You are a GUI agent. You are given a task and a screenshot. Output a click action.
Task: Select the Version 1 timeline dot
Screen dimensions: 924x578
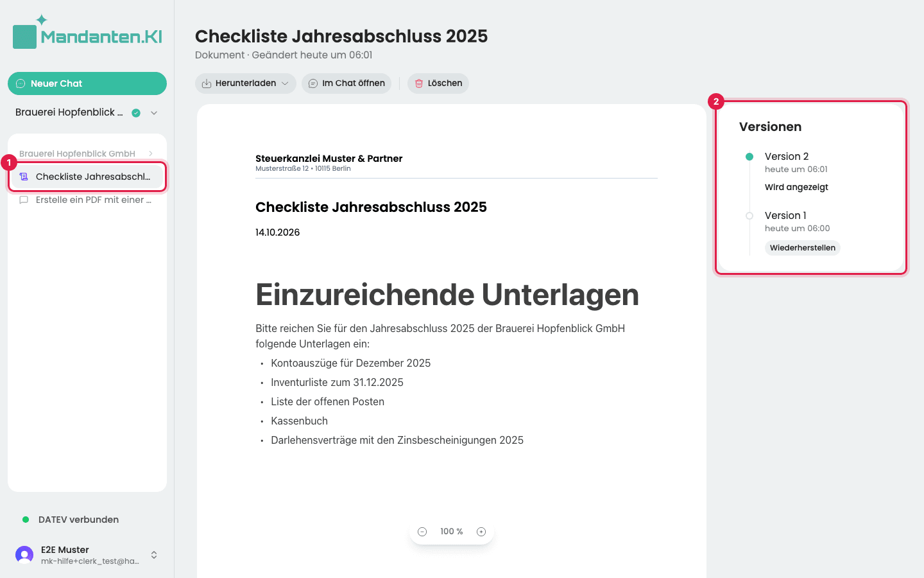(x=749, y=216)
